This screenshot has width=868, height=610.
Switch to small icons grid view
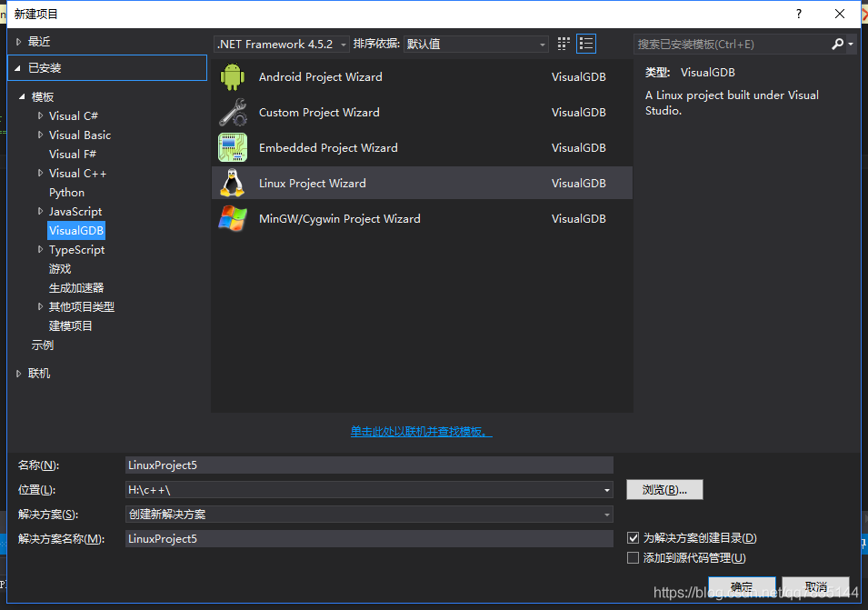pyautogui.click(x=564, y=44)
